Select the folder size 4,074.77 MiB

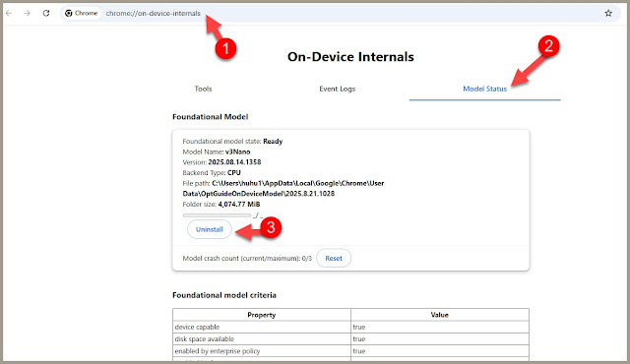point(239,205)
